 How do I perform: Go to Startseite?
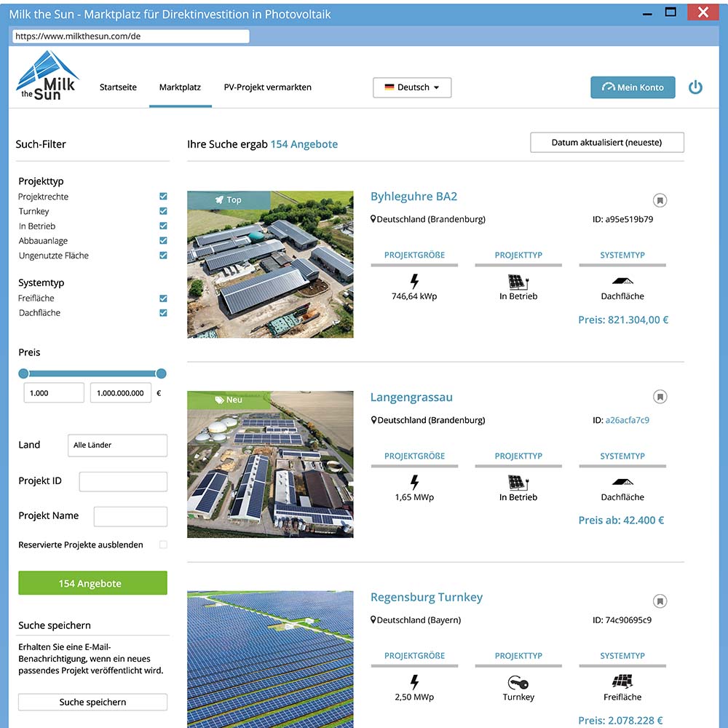coord(118,87)
